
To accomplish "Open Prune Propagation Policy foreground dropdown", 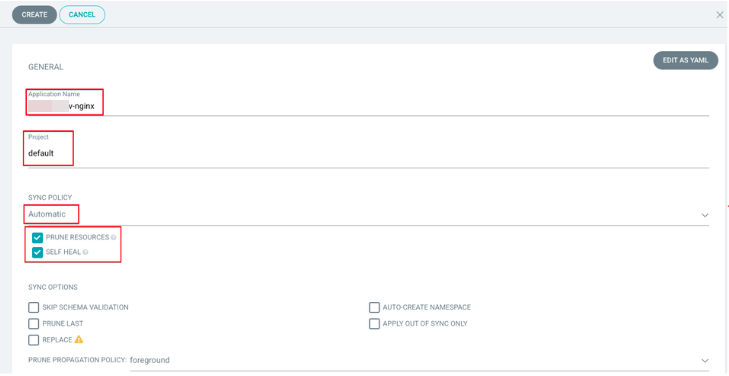I will 419,361.
